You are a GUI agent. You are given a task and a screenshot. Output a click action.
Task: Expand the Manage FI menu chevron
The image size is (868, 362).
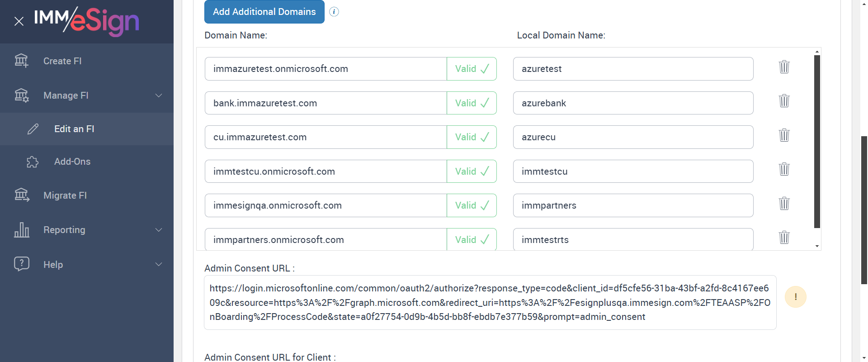click(159, 95)
